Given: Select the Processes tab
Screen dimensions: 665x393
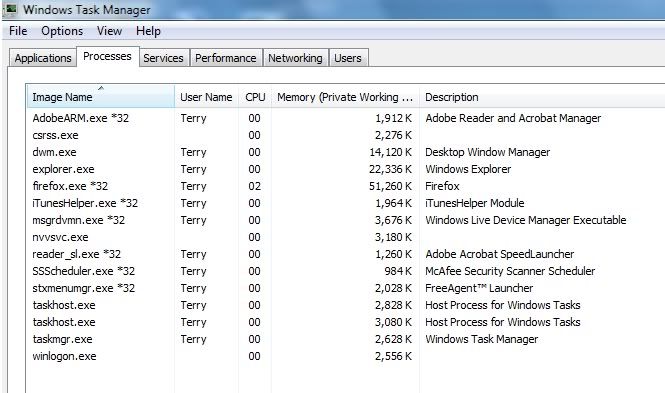Looking at the screenshot, I should pyautogui.click(x=107, y=56).
